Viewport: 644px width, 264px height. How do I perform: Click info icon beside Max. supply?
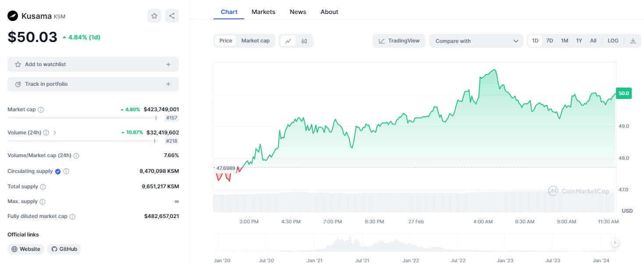pos(43,202)
